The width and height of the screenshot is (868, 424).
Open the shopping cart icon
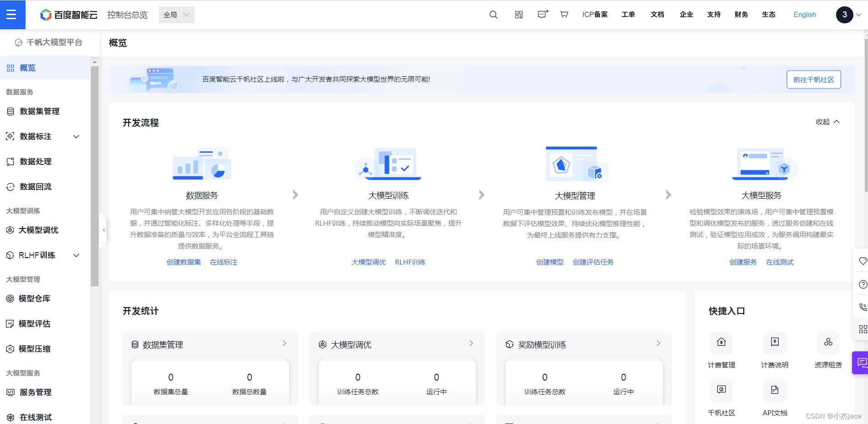pyautogui.click(x=564, y=15)
